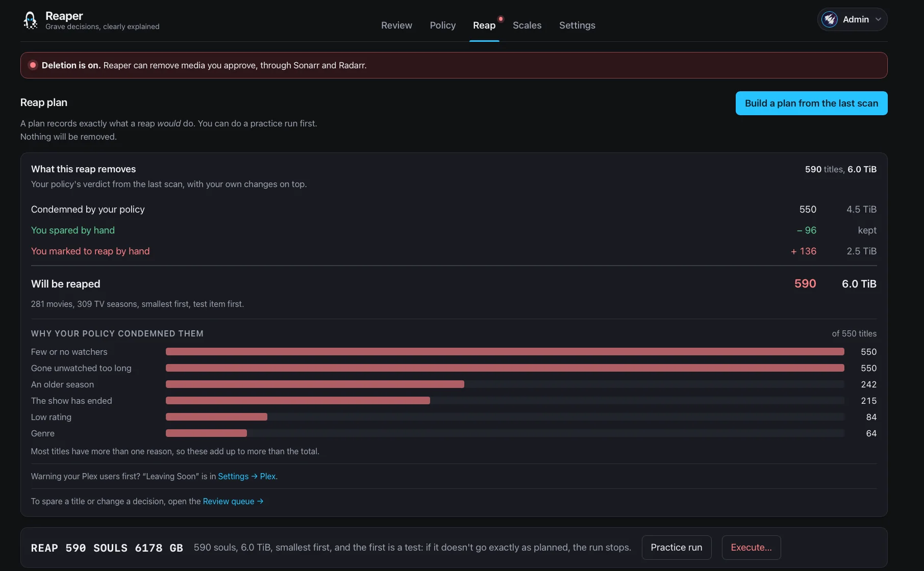924x571 pixels.
Task: Open the Review queue link
Action: tap(233, 501)
